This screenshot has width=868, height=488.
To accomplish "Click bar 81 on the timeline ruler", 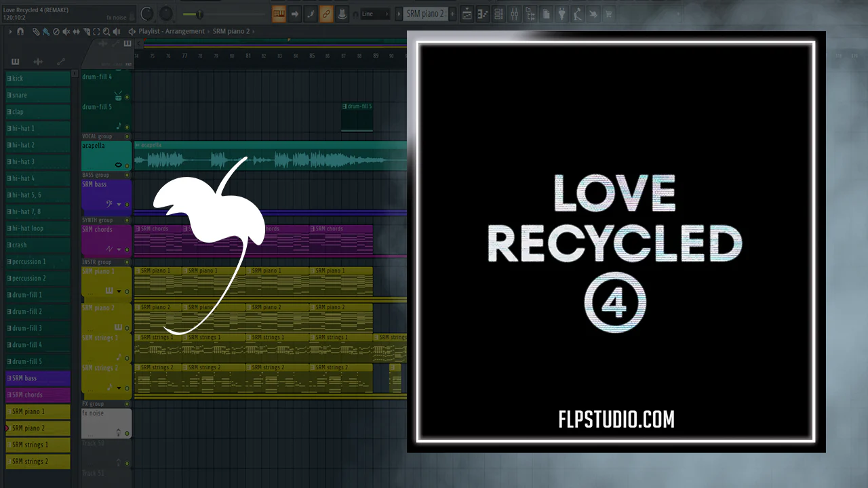I will point(248,56).
